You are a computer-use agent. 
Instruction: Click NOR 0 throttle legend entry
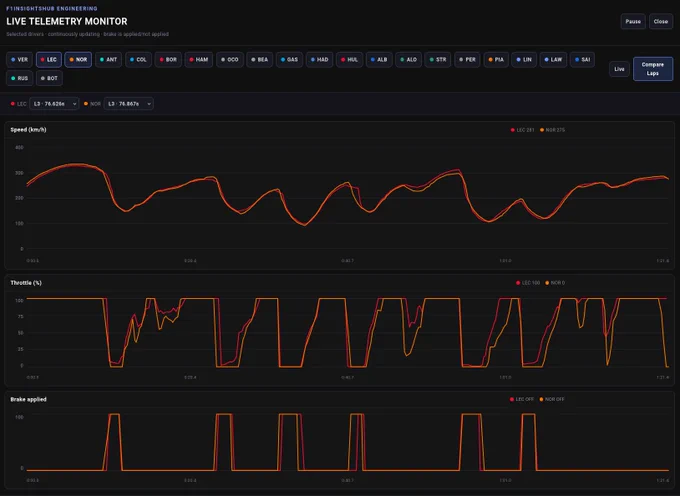coord(555,283)
